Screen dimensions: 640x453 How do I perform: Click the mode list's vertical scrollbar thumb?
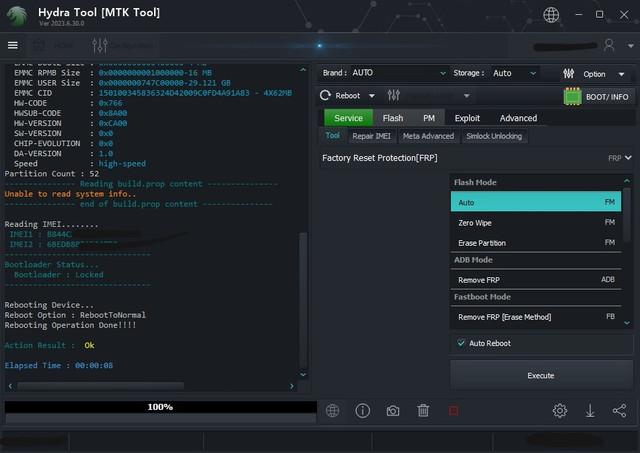click(627, 215)
